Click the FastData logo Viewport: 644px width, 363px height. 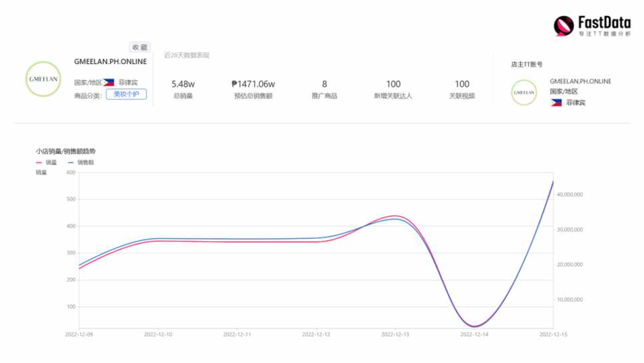click(592, 26)
